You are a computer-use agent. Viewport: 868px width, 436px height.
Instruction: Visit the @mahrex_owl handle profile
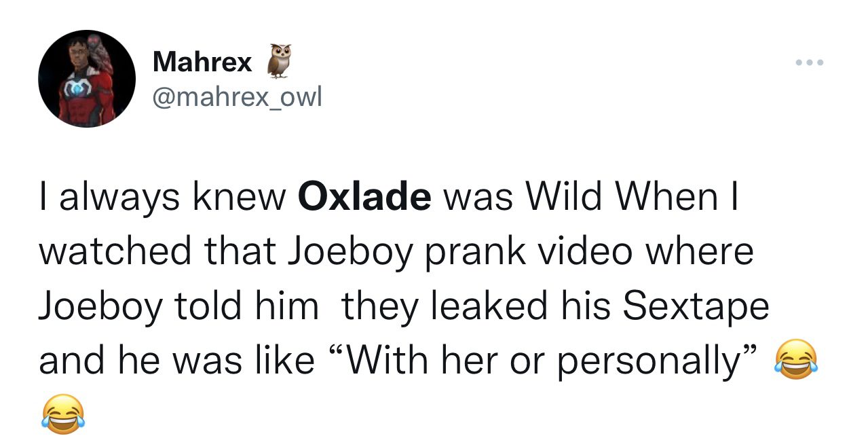point(238,97)
